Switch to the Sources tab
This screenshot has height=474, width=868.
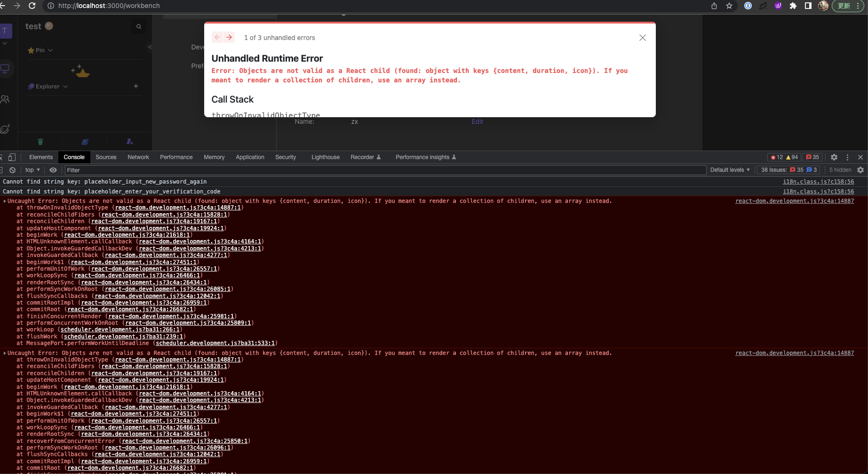tap(106, 157)
